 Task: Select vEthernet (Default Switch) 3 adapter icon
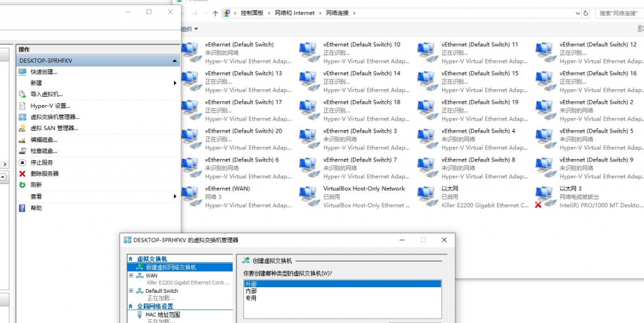pyautogui.click(x=308, y=139)
